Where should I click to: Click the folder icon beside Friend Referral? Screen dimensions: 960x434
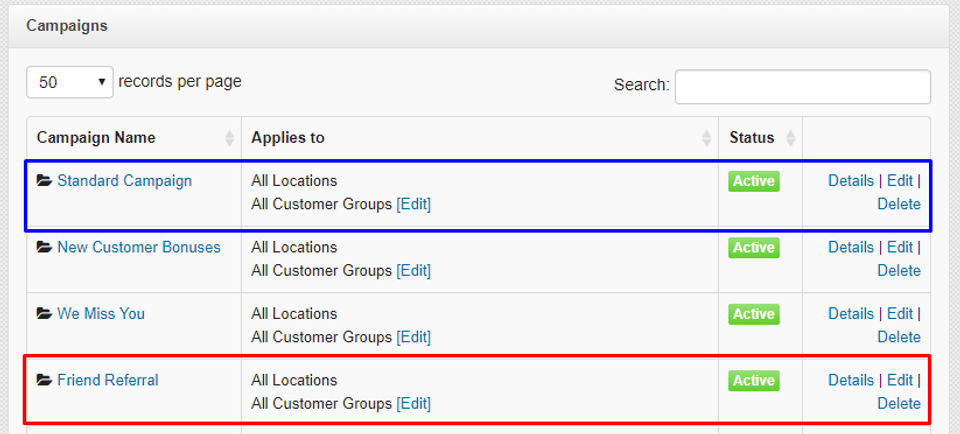(44, 380)
